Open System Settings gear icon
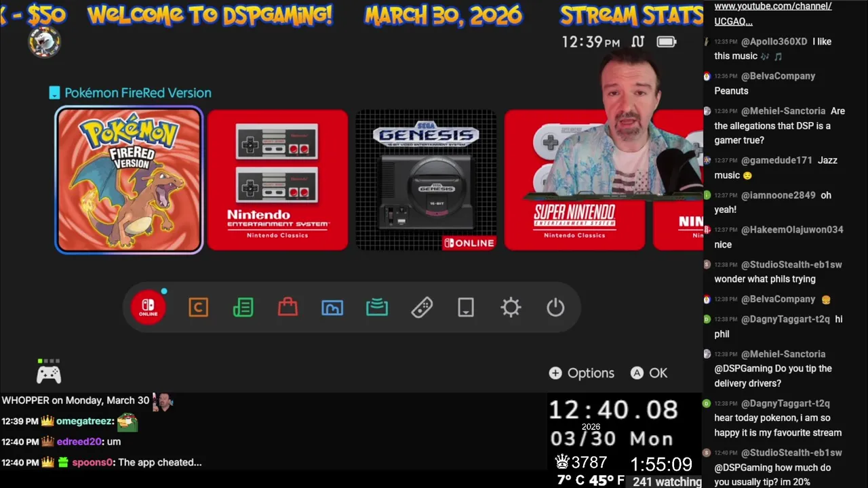 click(511, 308)
